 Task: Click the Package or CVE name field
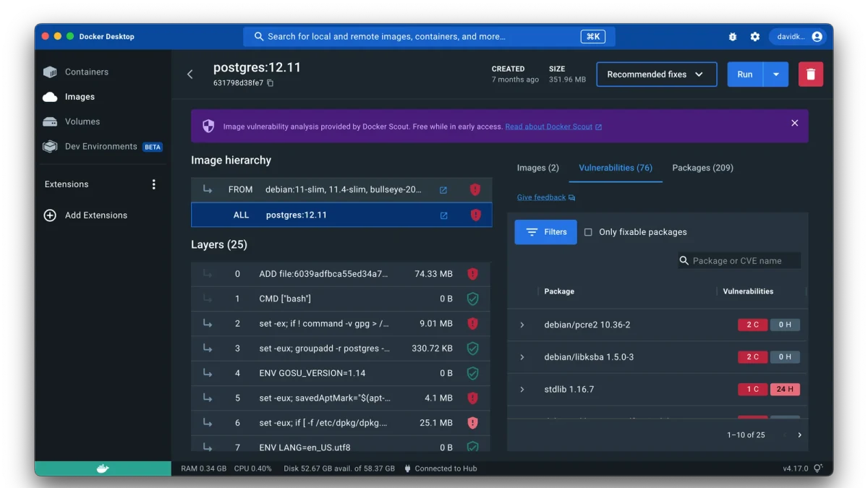click(739, 261)
